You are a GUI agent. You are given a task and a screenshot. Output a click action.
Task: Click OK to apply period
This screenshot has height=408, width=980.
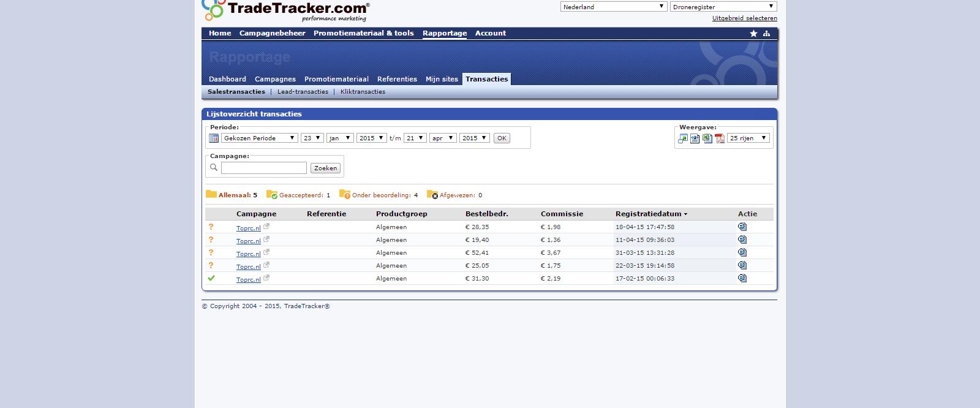pyautogui.click(x=502, y=138)
